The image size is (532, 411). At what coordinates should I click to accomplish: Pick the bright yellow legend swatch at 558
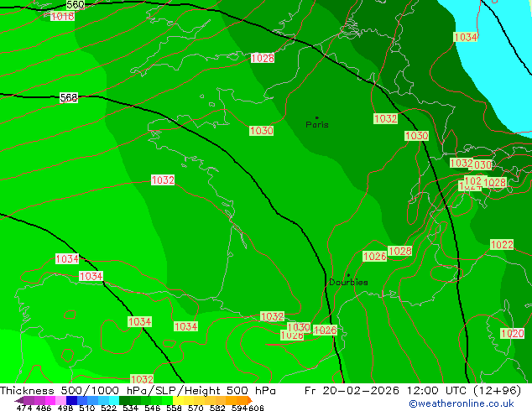(x=179, y=400)
